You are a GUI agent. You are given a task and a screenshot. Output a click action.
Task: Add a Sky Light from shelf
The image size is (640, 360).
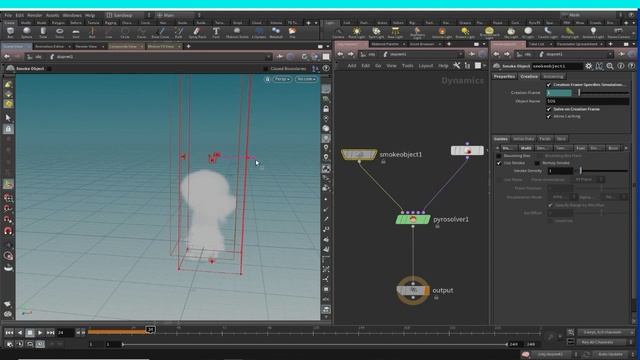(x=511, y=32)
